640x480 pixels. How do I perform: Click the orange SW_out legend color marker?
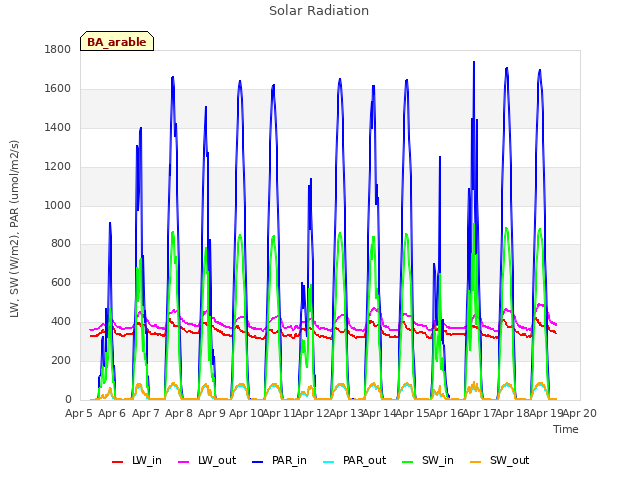click(475, 462)
